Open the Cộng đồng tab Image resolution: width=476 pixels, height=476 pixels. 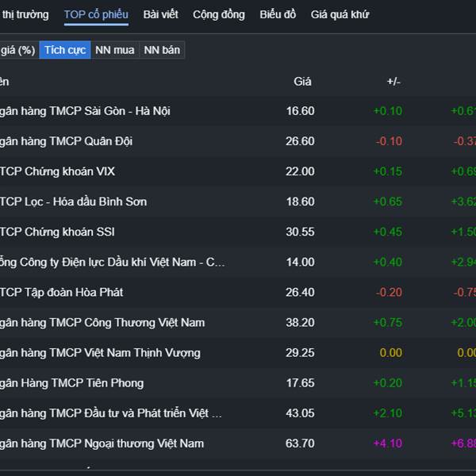pos(219,14)
